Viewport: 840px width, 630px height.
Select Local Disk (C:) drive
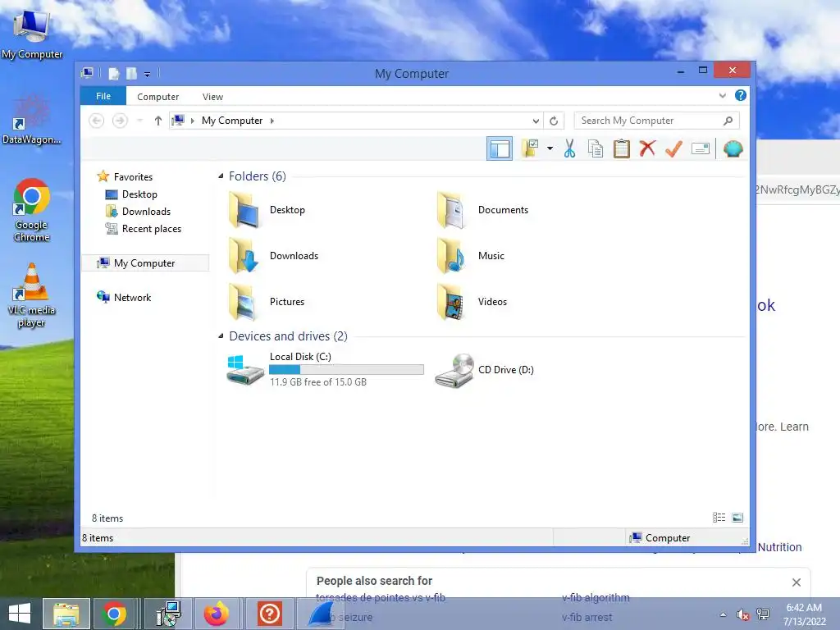[x=325, y=369]
